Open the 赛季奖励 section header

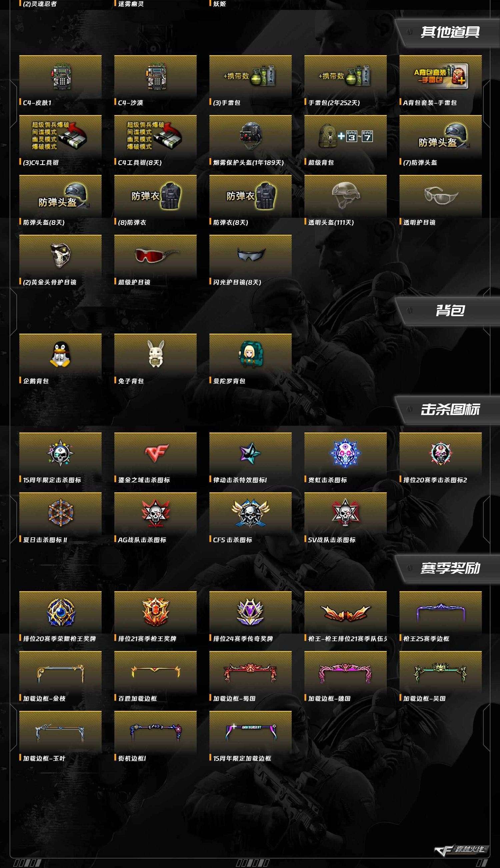(x=450, y=568)
